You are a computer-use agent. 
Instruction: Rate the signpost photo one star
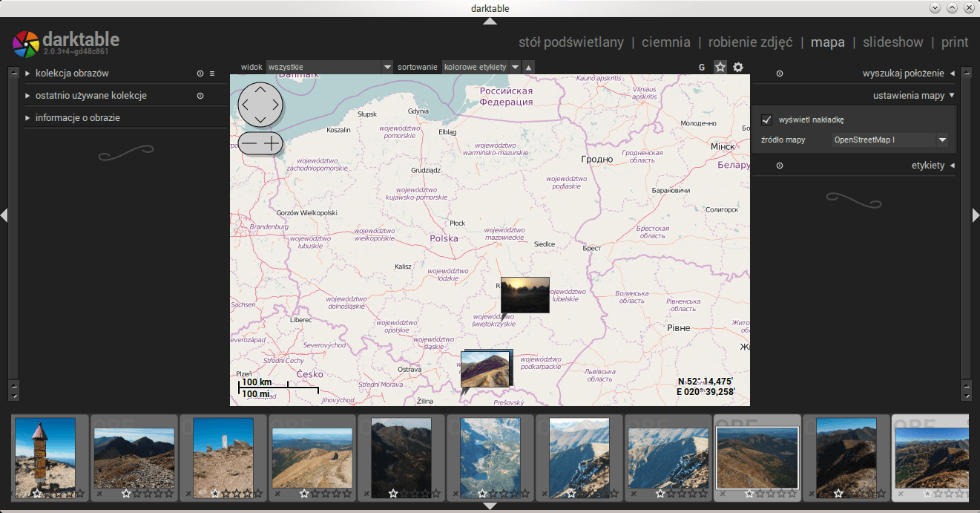pyautogui.click(x=37, y=494)
